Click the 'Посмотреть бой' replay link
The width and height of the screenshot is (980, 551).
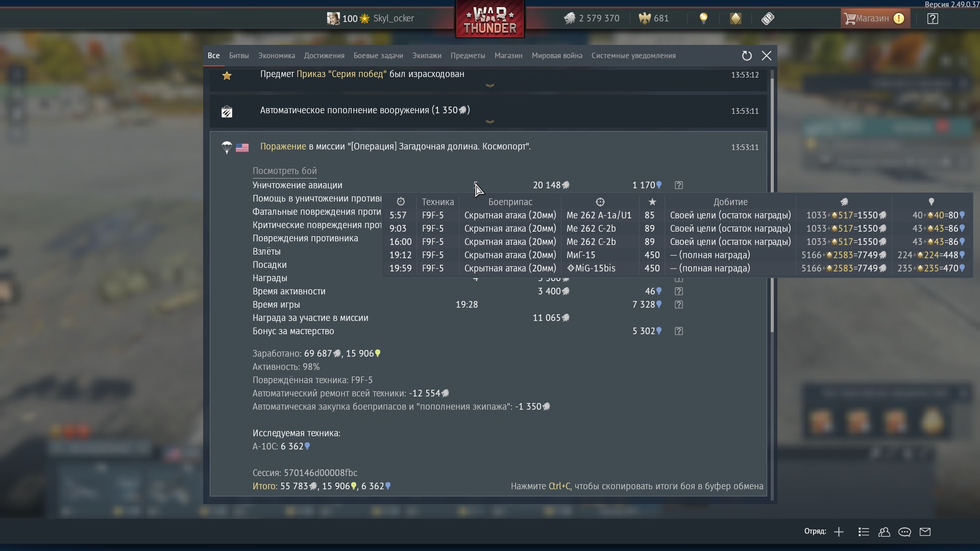tap(284, 171)
